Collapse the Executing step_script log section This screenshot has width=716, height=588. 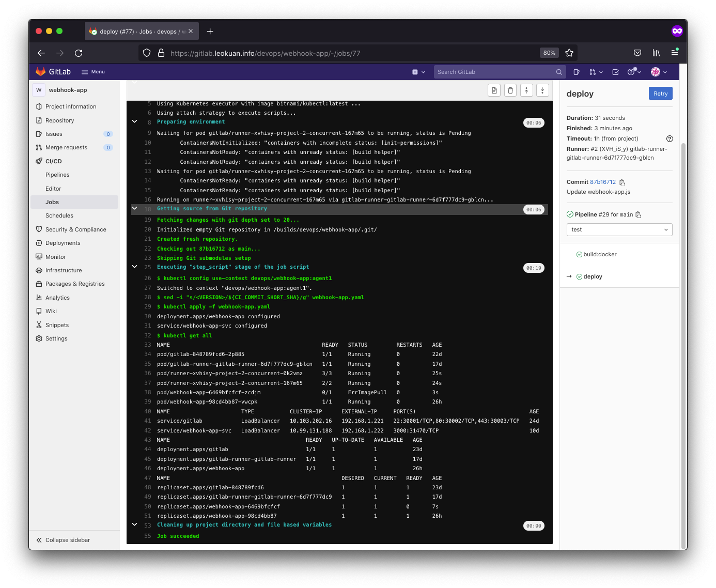click(134, 267)
